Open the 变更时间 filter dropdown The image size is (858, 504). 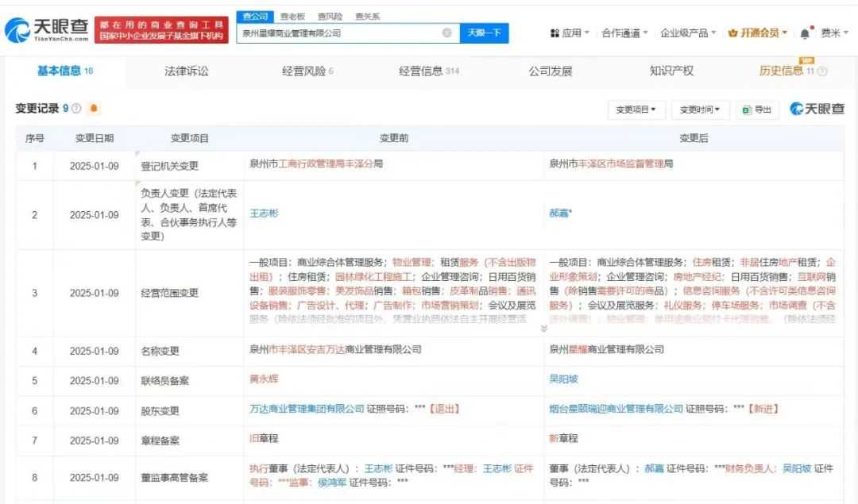(x=700, y=110)
